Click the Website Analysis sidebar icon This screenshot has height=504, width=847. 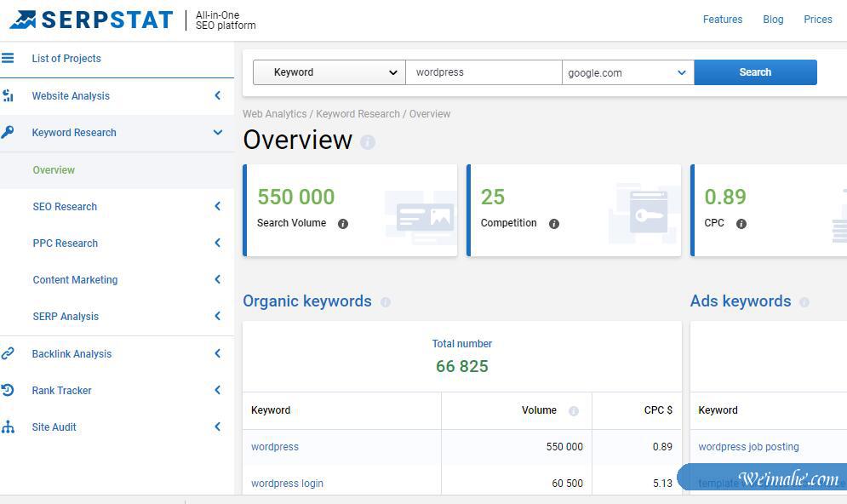(9, 95)
